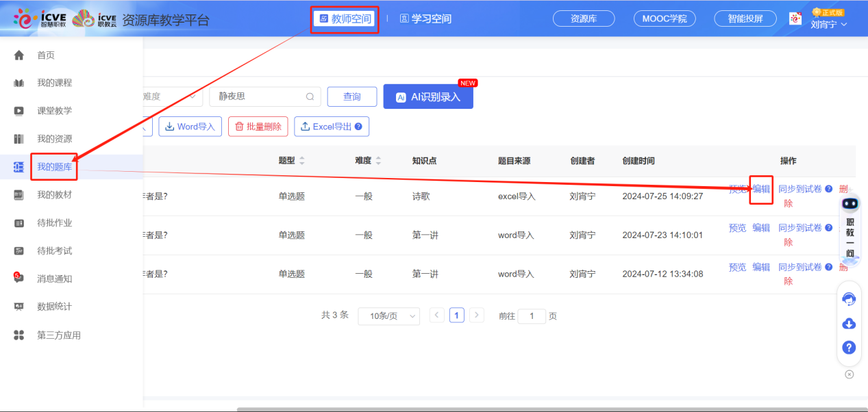Click 编辑 for the excel导入 question
This screenshot has height=412, width=868.
(761, 189)
